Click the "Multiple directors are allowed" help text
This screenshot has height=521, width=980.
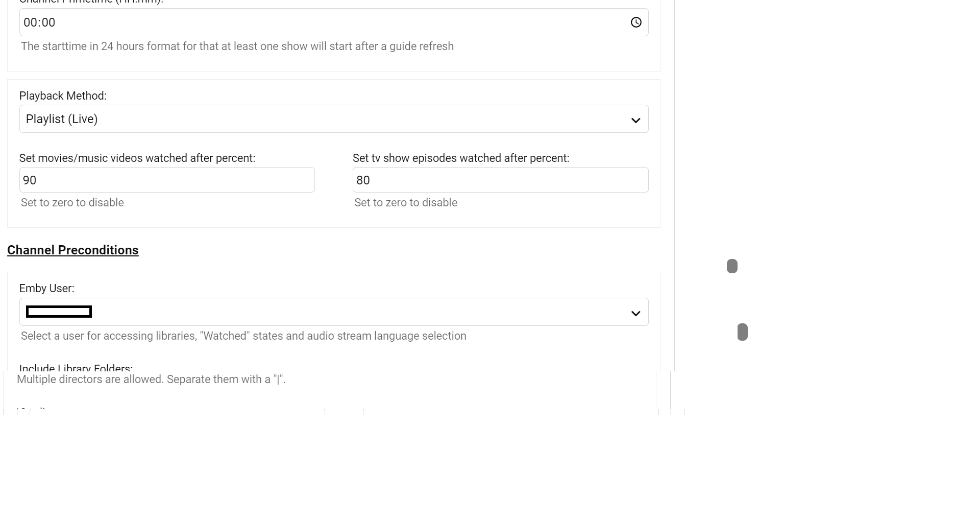151,380
